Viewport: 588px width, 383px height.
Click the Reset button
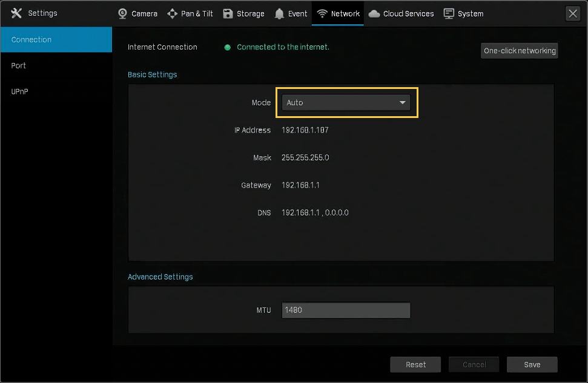point(415,364)
